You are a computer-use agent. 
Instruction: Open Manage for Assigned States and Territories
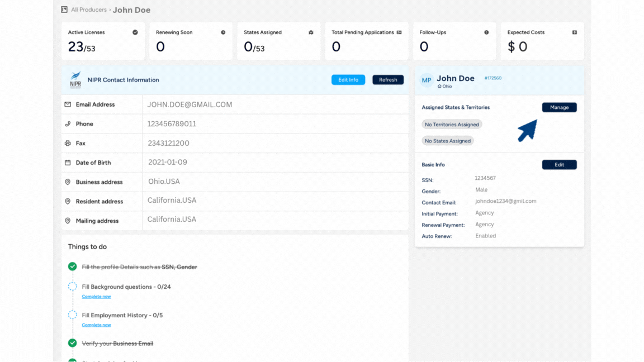coord(559,107)
